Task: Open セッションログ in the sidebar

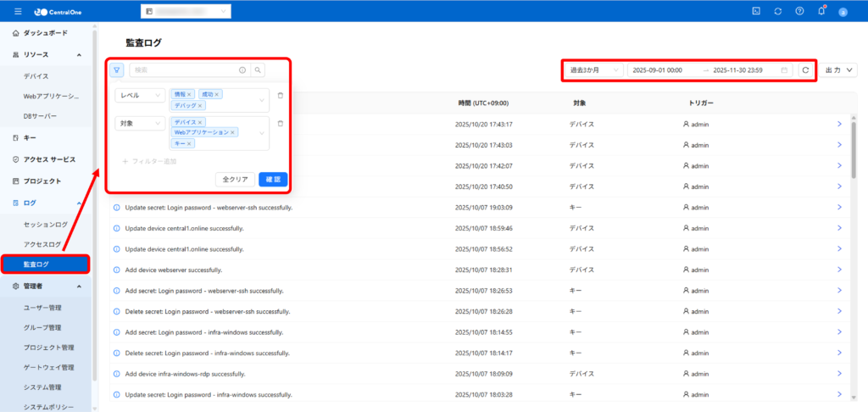Action: [46, 225]
